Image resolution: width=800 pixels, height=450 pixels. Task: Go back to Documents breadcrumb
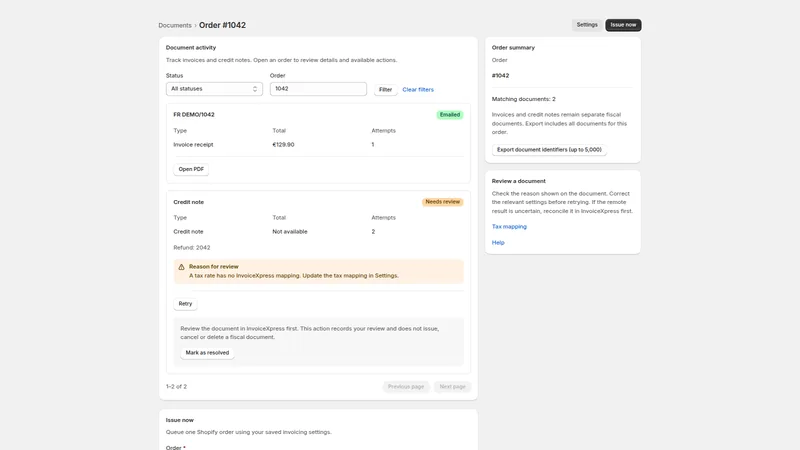[174, 26]
